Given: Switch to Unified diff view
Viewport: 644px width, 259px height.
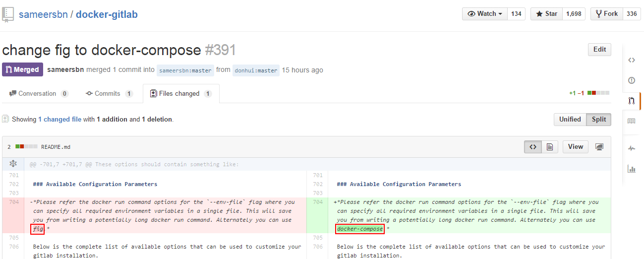Looking at the screenshot, I should click(x=570, y=119).
